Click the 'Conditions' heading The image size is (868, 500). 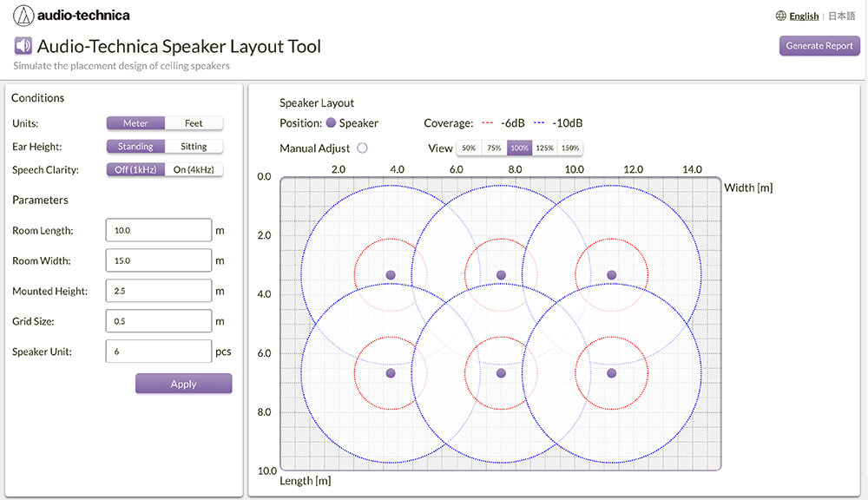click(x=37, y=98)
